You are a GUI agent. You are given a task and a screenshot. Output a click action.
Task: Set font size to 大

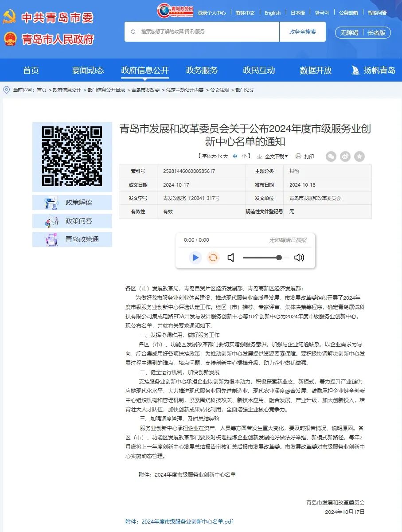226,156
